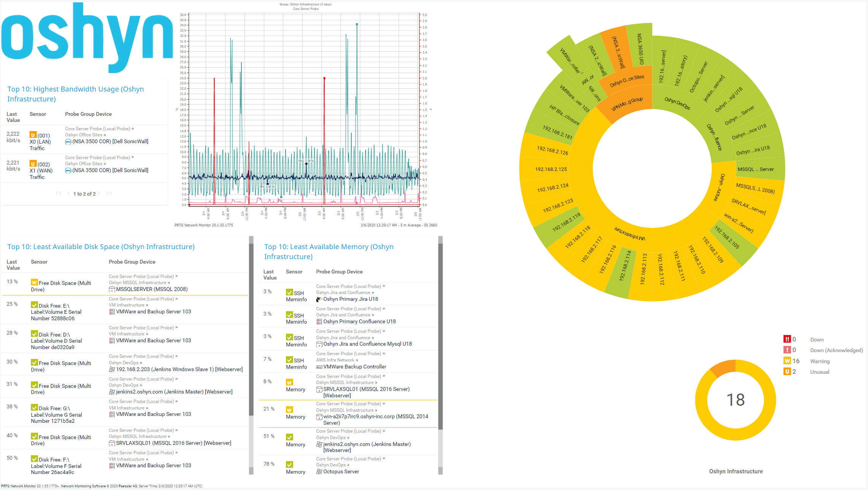The width and height of the screenshot is (868, 490).
Task: Click HP Bla...closure sunburst segment
Action: coord(564,115)
